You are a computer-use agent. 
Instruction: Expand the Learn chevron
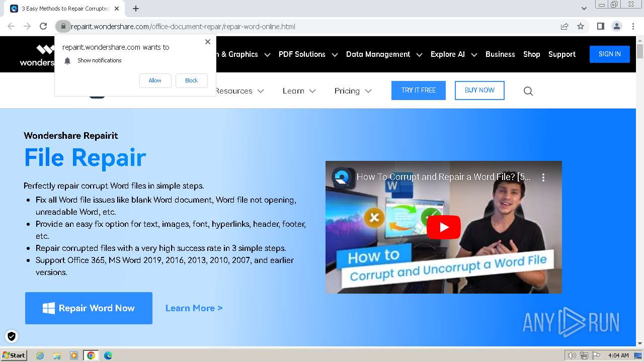[312, 91]
